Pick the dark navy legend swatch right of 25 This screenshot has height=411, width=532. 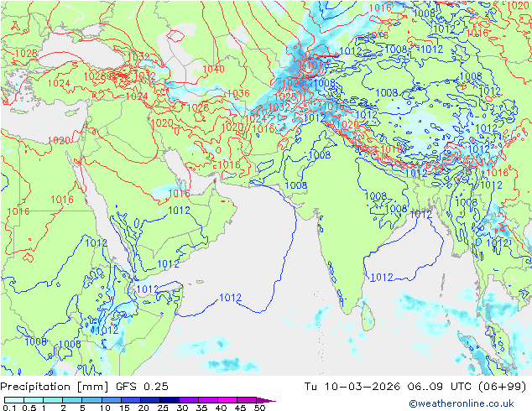click(170, 400)
